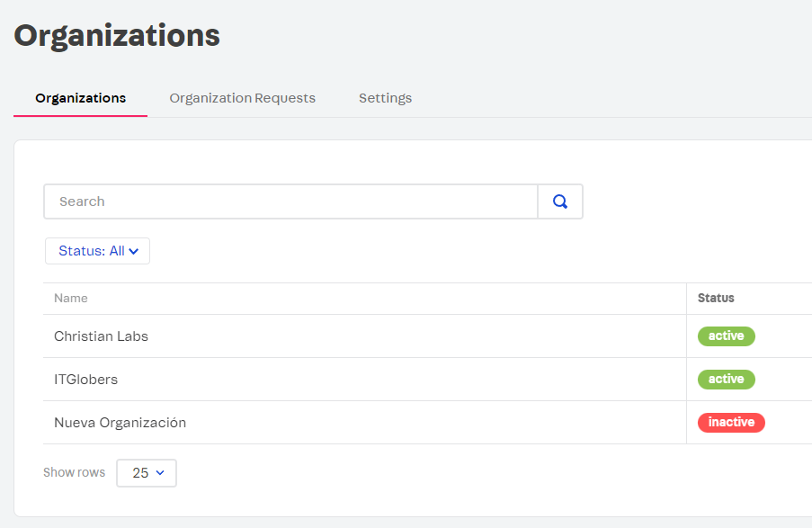This screenshot has width=812, height=528.
Task: Click the active badge for Christian Labs
Action: 726,336
